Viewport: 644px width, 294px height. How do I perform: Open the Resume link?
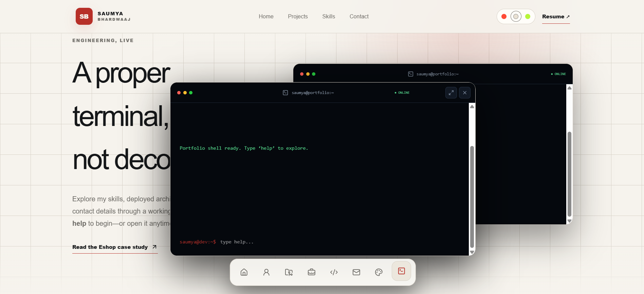pos(556,17)
